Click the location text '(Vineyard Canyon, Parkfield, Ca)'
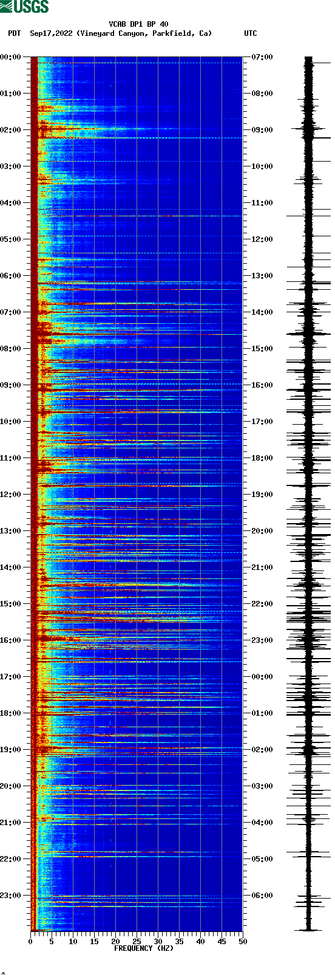 point(144,33)
